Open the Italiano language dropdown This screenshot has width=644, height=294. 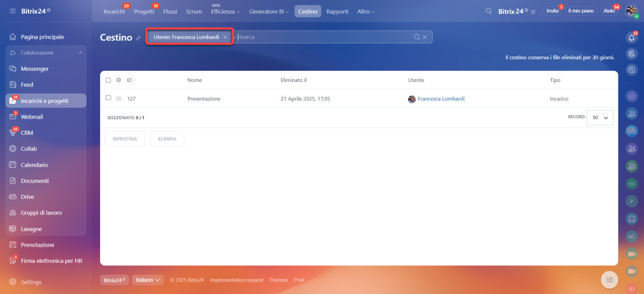coord(148,280)
